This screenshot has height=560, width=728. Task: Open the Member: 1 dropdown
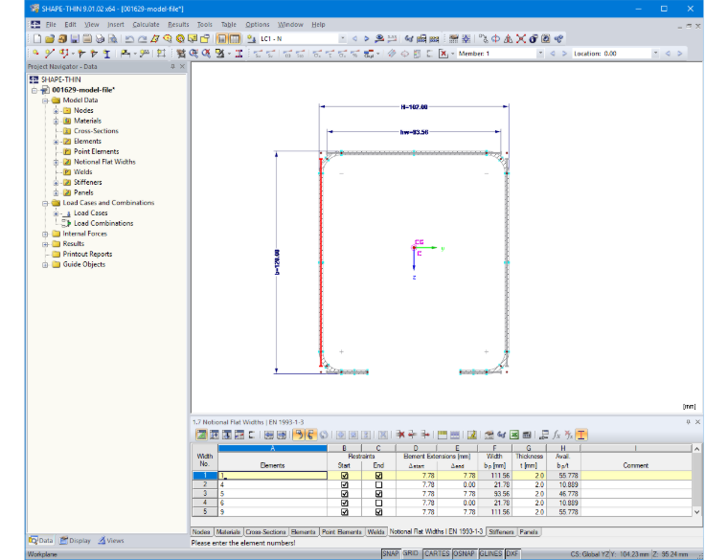[x=540, y=54]
